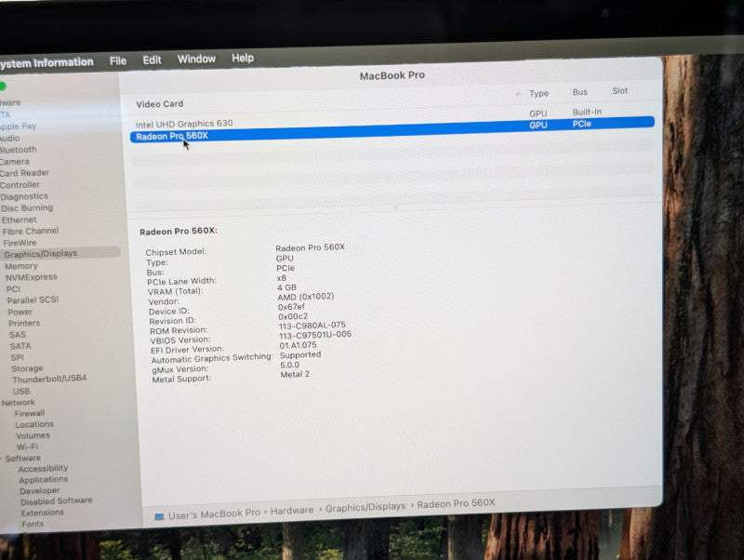Click the sort arrow beside Type column
The image size is (744, 560).
(518, 95)
